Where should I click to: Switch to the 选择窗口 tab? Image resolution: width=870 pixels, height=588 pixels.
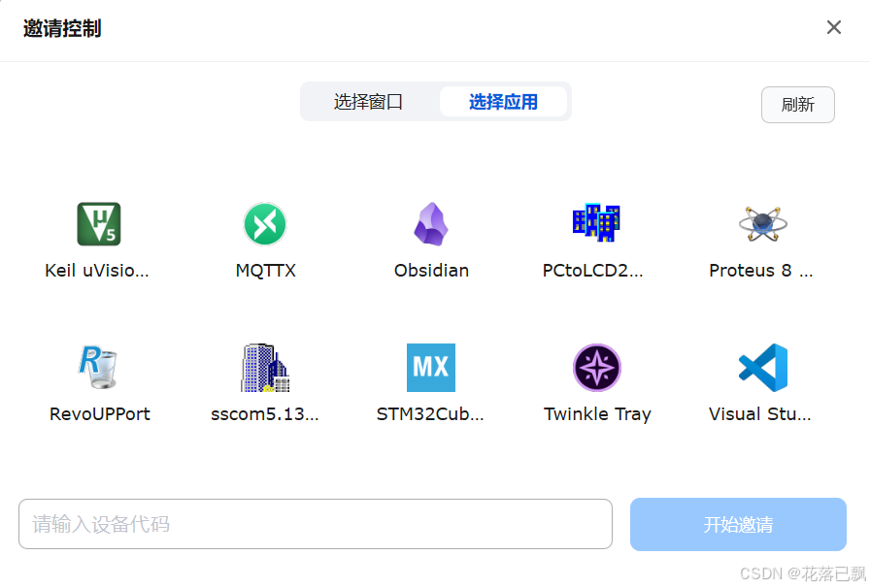[368, 102]
